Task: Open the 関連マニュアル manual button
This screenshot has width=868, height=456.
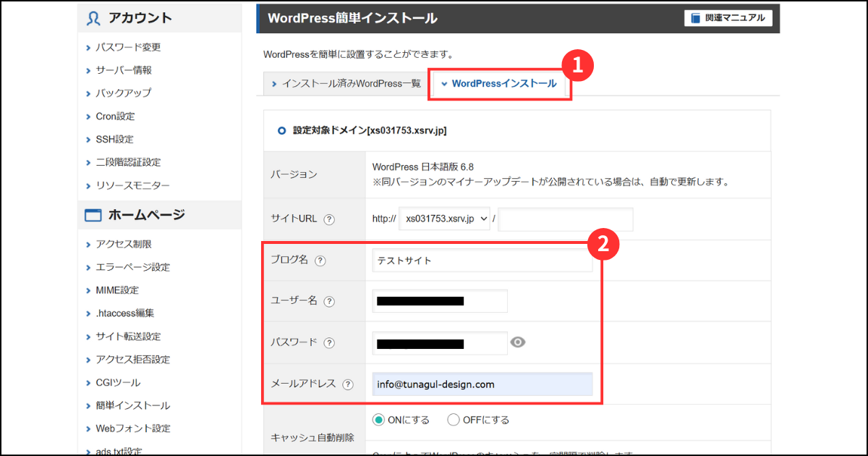Action: click(728, 18)
